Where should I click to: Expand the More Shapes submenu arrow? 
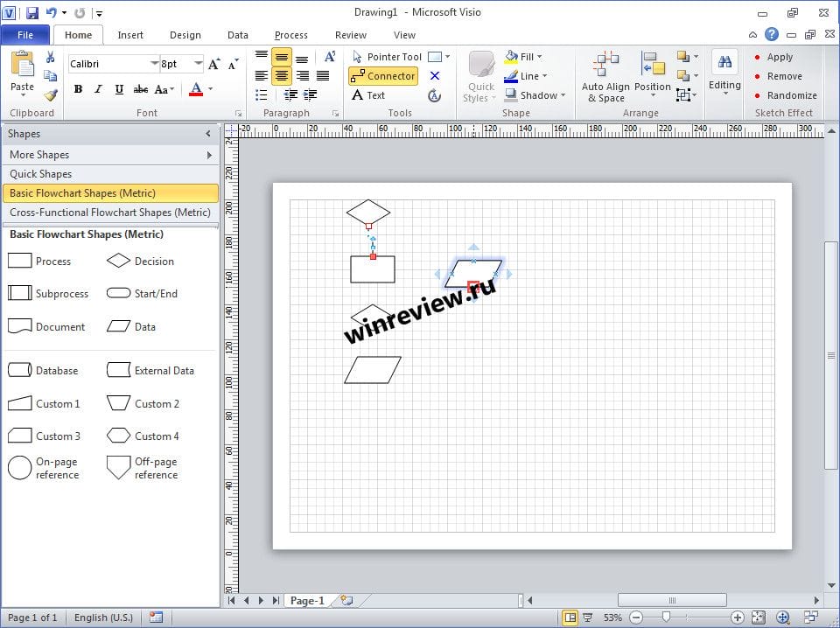209,155
